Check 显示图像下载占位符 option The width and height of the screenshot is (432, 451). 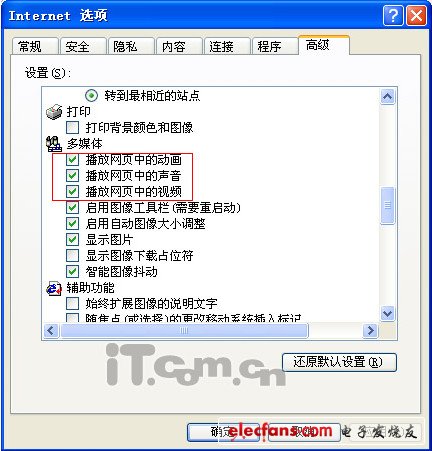pos(72,256)
